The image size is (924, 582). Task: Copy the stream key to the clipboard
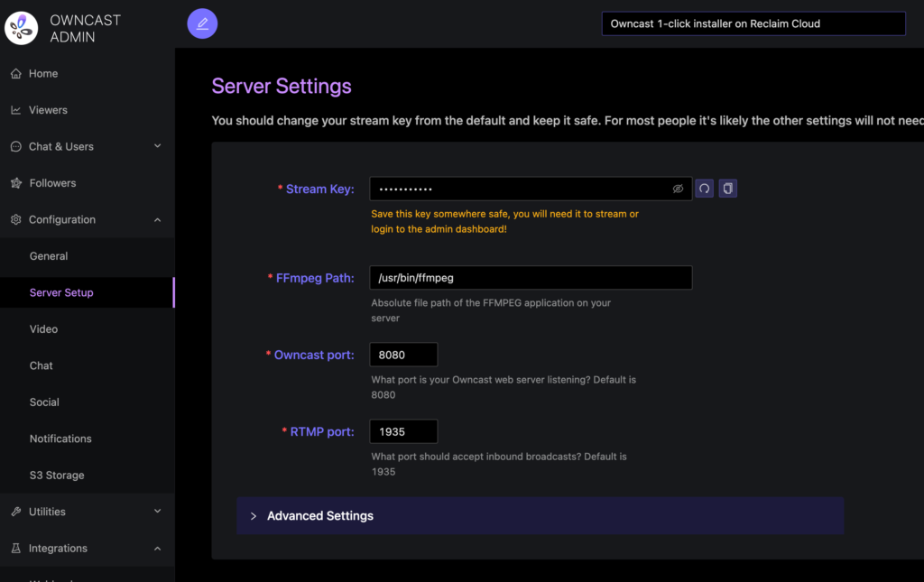pos(728,189)
